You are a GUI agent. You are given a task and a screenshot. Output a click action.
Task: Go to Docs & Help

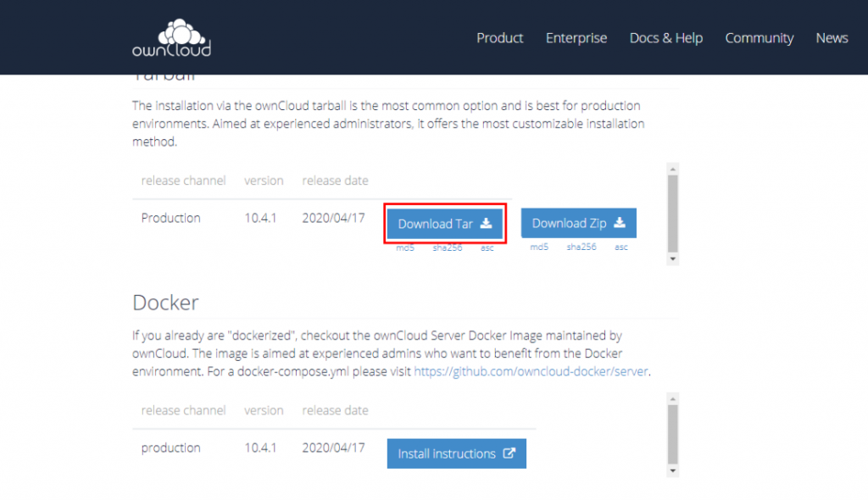pyautogui.click(x=666, y=38)
